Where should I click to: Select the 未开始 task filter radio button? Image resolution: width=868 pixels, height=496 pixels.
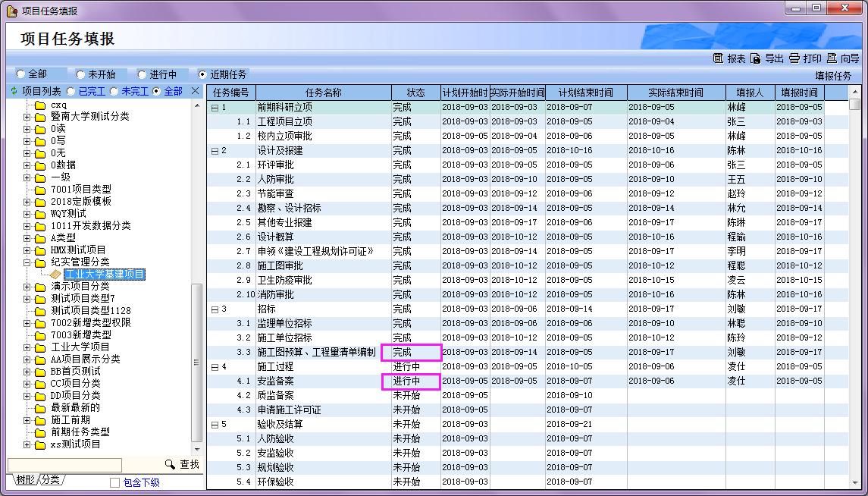80,74
